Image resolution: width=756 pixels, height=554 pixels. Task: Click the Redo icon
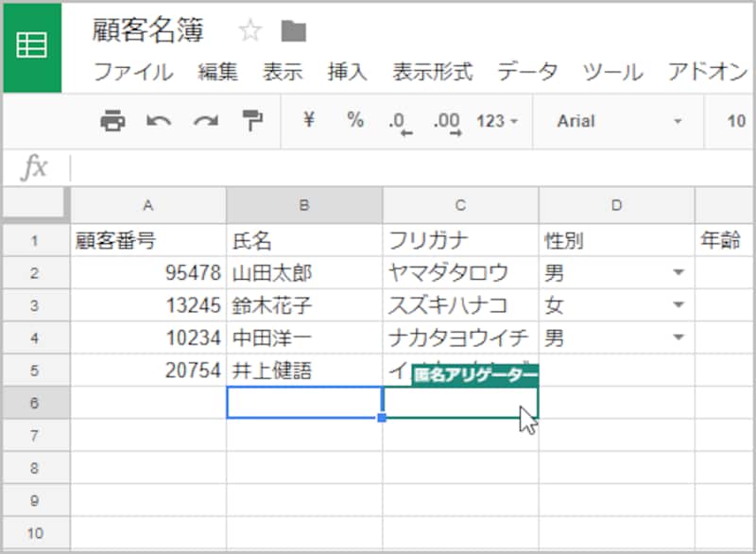pos(205,121)
